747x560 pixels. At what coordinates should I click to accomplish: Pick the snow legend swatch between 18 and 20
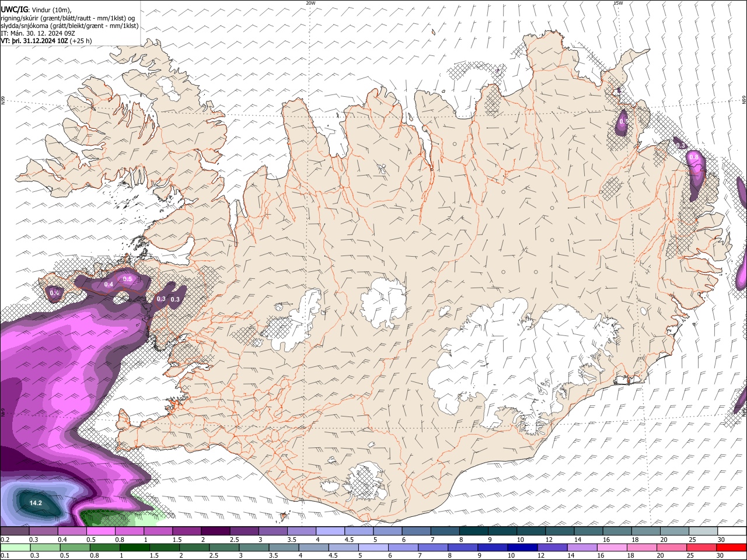click(x=646, y=531)
